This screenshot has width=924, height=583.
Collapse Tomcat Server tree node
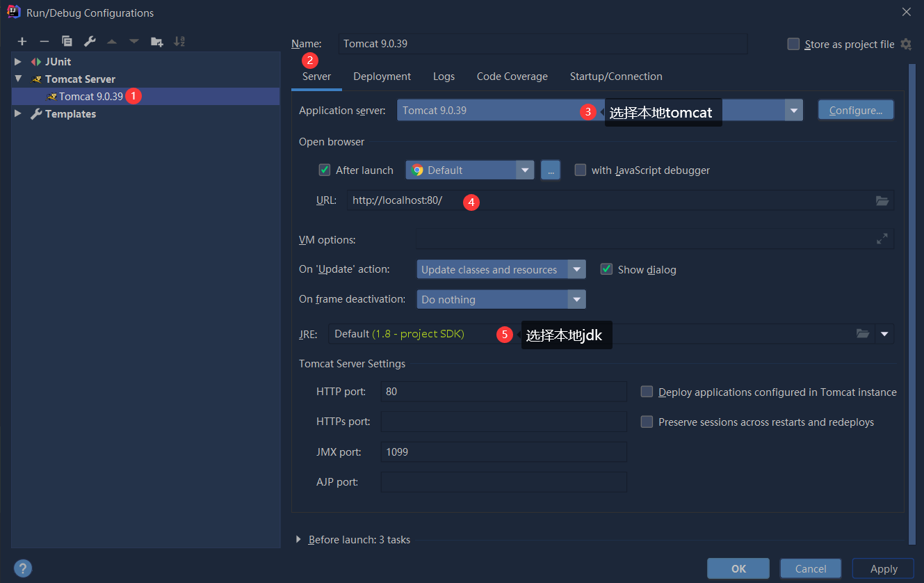(x=19, y=79)
